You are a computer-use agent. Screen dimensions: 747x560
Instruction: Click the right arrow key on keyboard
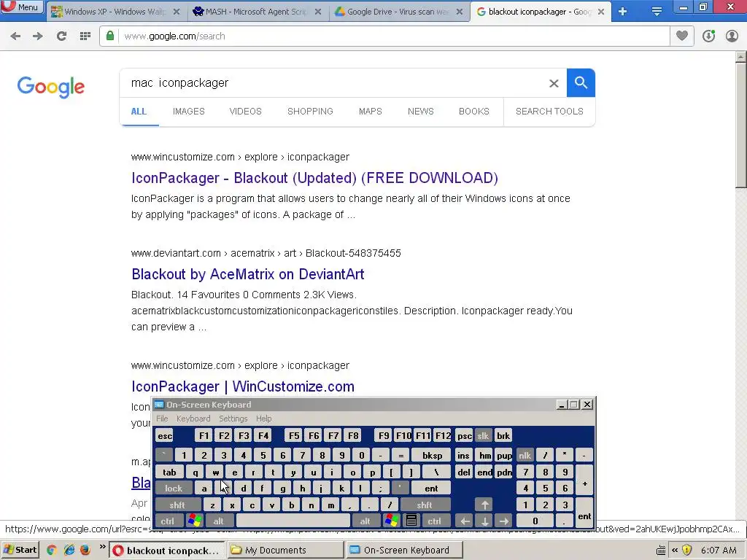tap(504, 521)
